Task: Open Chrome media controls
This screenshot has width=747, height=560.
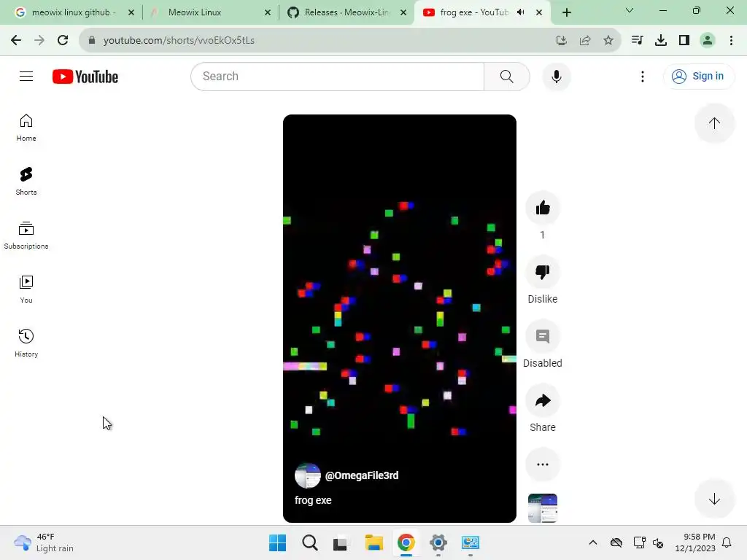Action: tap(637, 40)
